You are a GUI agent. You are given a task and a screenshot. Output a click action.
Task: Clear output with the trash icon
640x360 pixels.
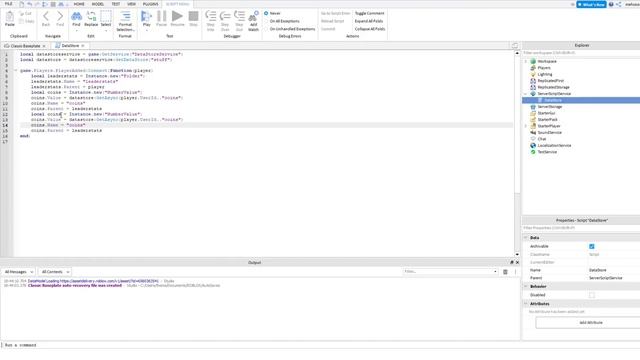(505, 272)
